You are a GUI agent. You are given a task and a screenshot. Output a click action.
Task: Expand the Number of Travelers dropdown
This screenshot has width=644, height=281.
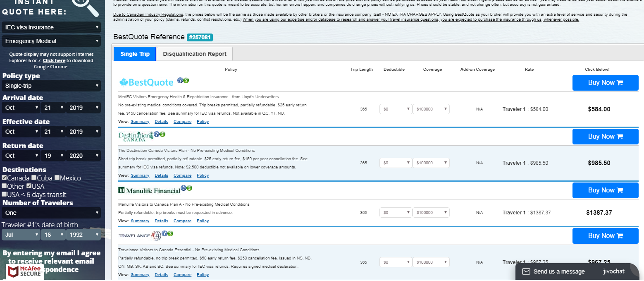51,213
